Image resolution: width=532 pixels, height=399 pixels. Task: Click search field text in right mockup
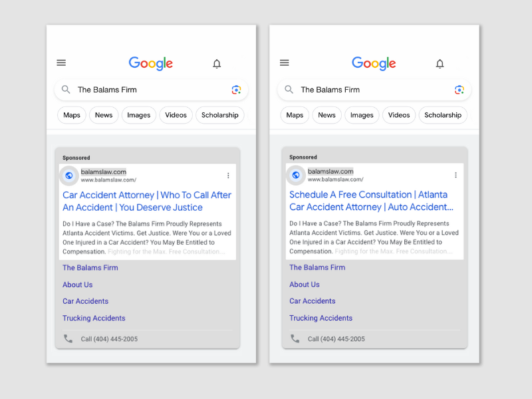(331, 90)
